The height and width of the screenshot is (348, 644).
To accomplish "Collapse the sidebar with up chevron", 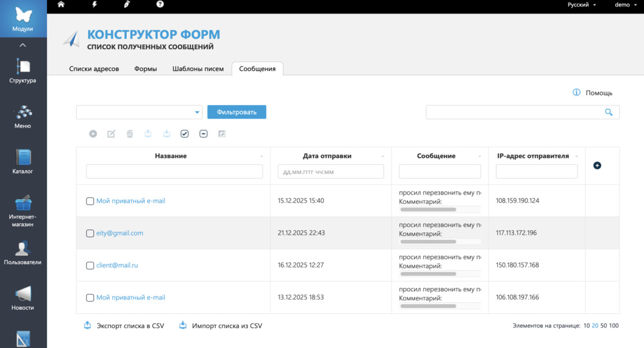I will pos(23,45).
